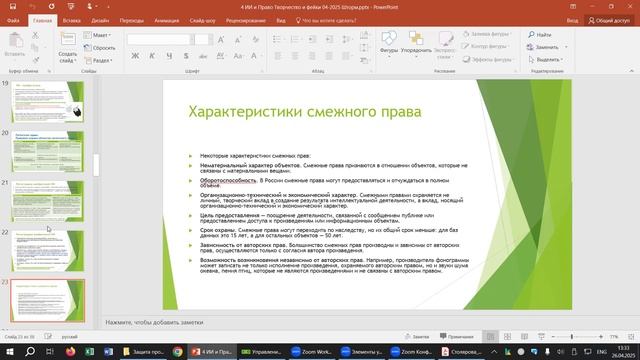
Task: Select slide 20 thumbnail in the panel
Action: 48,151
